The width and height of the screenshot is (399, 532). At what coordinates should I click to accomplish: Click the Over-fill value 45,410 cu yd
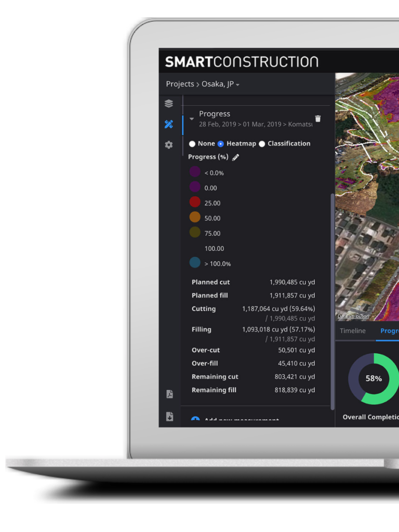pos(297,363)
